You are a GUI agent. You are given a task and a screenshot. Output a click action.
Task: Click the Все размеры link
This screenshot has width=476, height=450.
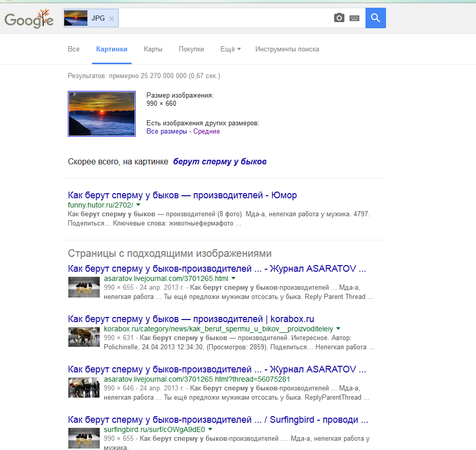(167, 132)
